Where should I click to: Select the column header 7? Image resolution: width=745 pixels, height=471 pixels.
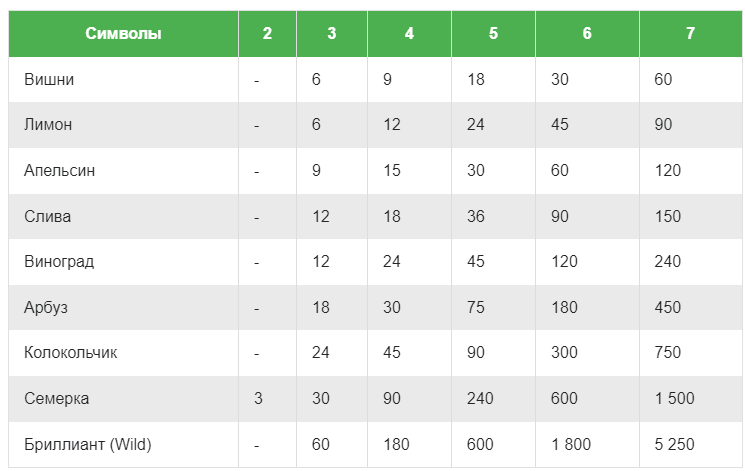point(690,33)
